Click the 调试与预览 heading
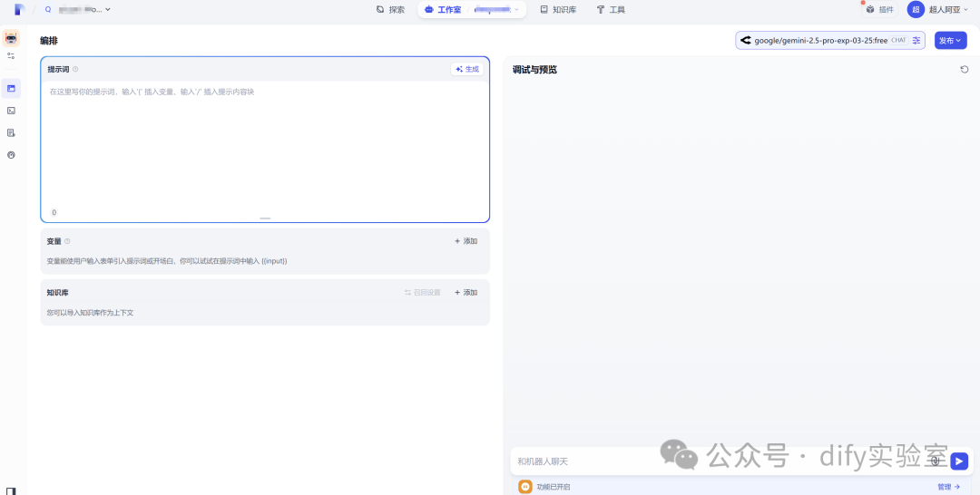The height and width of the screenshot is (495, 980). coord(534,69)
